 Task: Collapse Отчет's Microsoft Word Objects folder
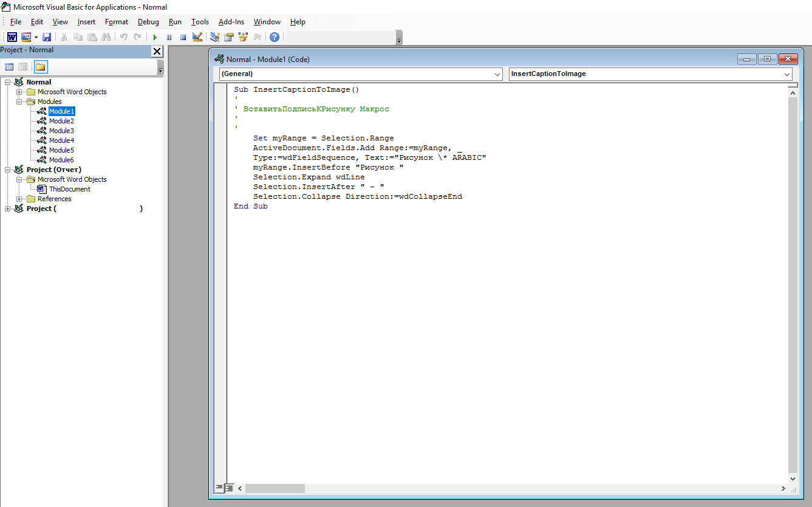[19, 179]
